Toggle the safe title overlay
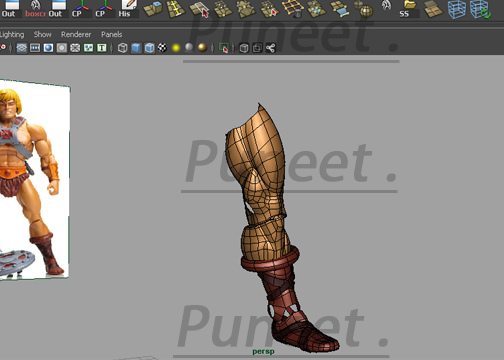Image resolution: width=504 pixels, height=360 pixels. pyautogui.click(x=102, y=48)
